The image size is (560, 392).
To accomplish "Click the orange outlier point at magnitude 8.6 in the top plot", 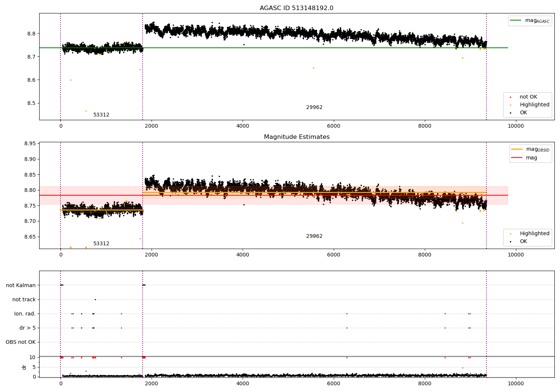I will point(71,80).
